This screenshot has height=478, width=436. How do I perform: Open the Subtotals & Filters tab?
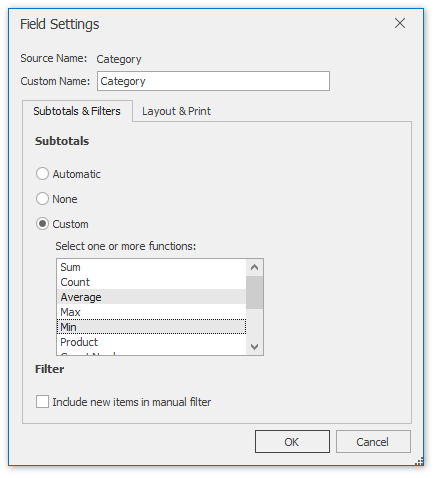77,111
